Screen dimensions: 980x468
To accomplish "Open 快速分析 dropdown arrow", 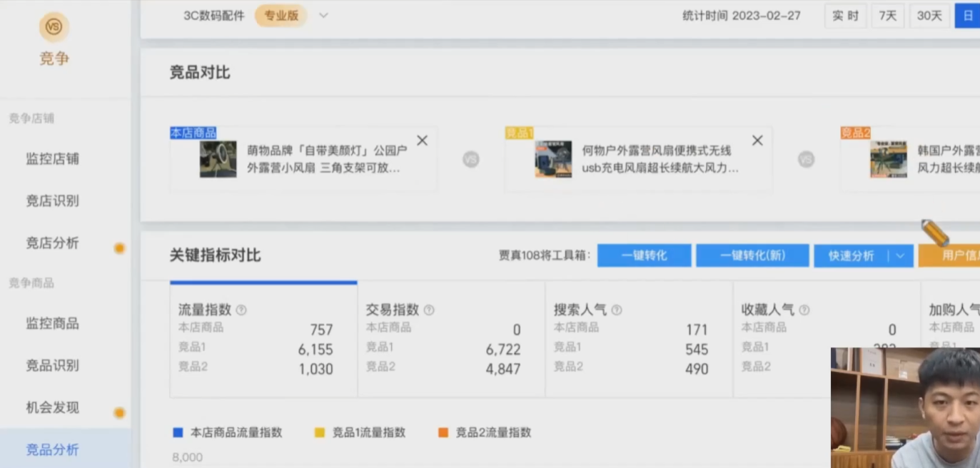I will coord(900,255).
